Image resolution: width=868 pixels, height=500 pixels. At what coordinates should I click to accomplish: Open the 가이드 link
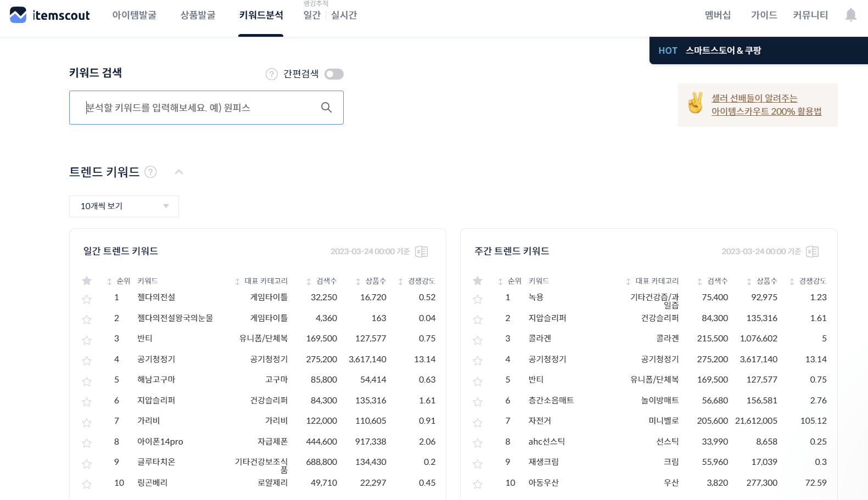pyautogui.click(x=764, y=15)
